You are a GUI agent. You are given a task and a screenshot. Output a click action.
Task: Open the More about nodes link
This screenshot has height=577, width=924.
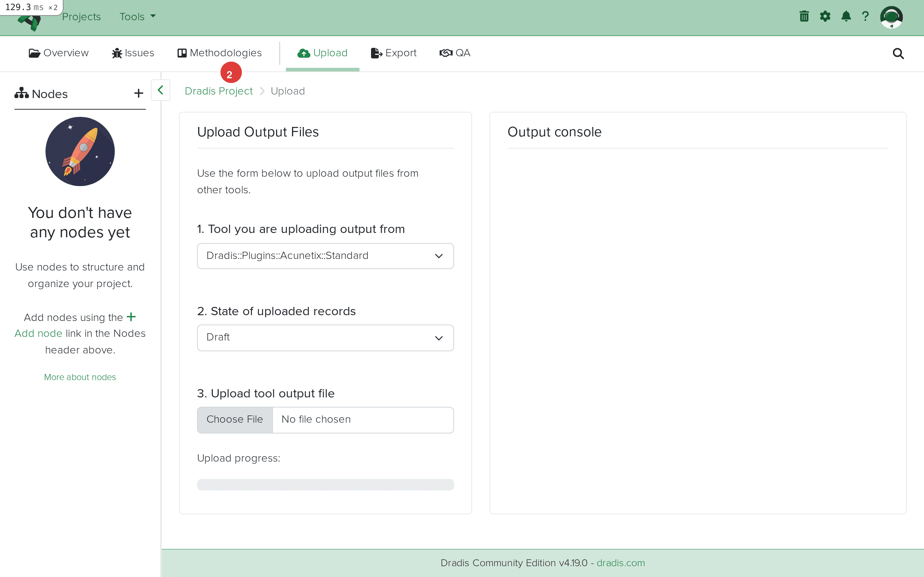(x=80, y=377)
